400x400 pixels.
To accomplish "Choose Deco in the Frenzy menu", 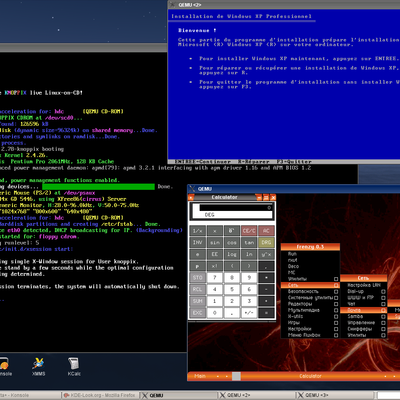I will [x=310, y=266].
